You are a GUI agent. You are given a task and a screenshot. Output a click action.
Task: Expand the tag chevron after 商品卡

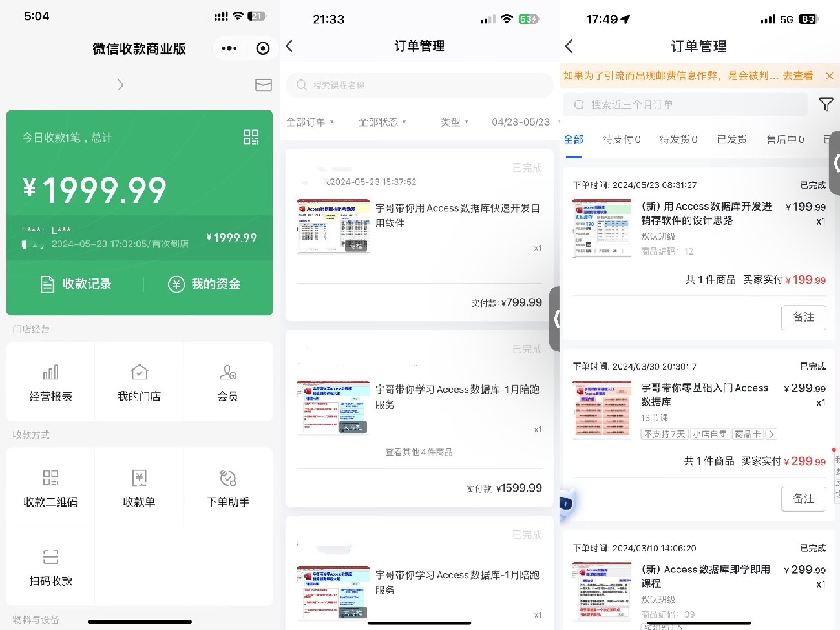[x=771, y=434]
